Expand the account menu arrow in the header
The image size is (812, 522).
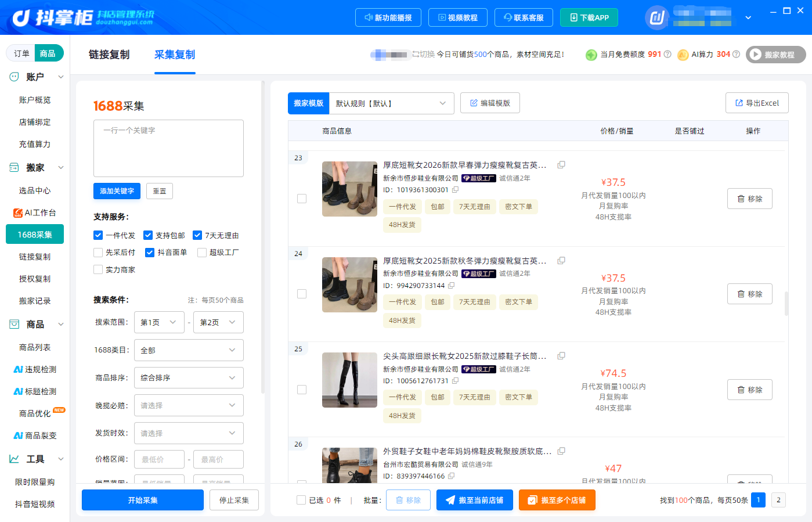748,17
